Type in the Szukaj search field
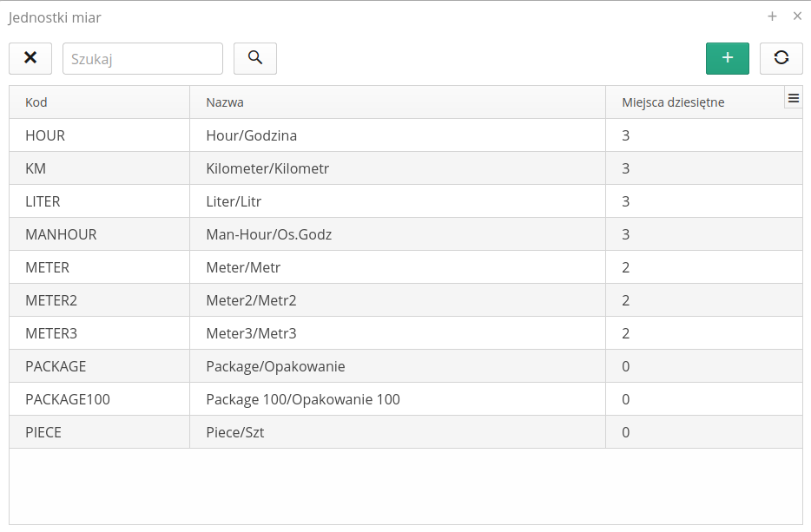The height and width of the screenshot is (532, 811). 142,59
